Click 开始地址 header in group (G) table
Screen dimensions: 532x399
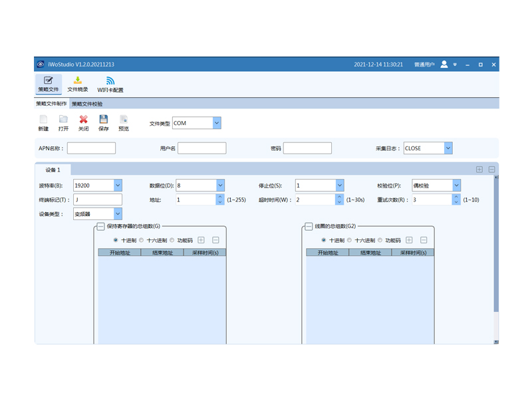pos(120,253)
